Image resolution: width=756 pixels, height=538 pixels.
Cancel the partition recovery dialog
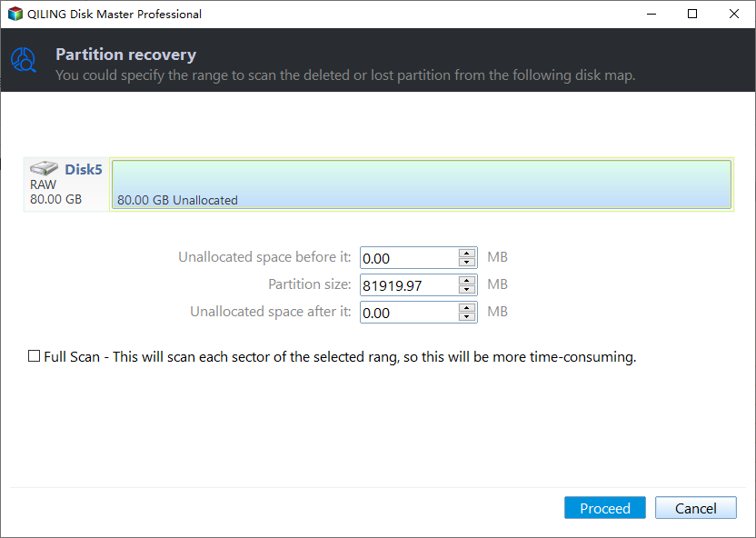[695, 508]
